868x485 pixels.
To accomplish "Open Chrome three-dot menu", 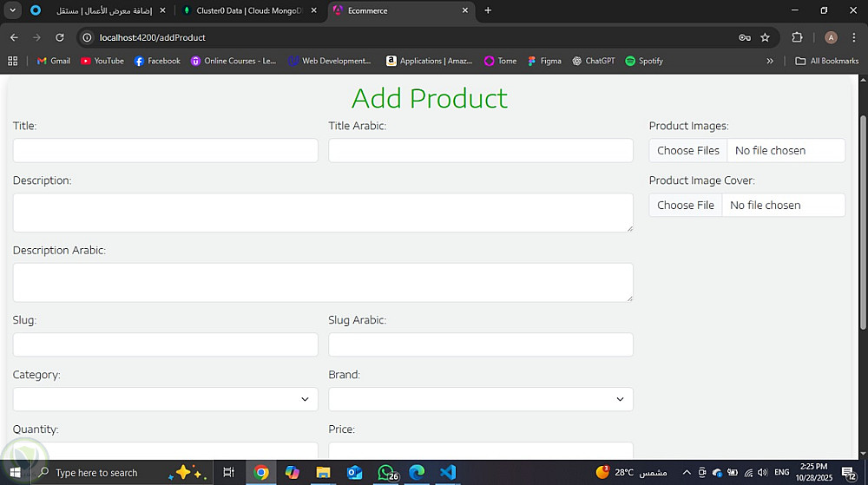I will coord(854,37).
